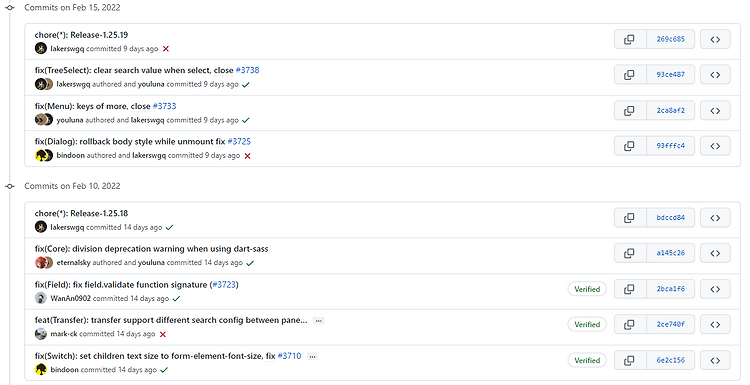Browse repository at commit 93fffc4
This screenshot has width=750, height=385.
tap(715, 146)
